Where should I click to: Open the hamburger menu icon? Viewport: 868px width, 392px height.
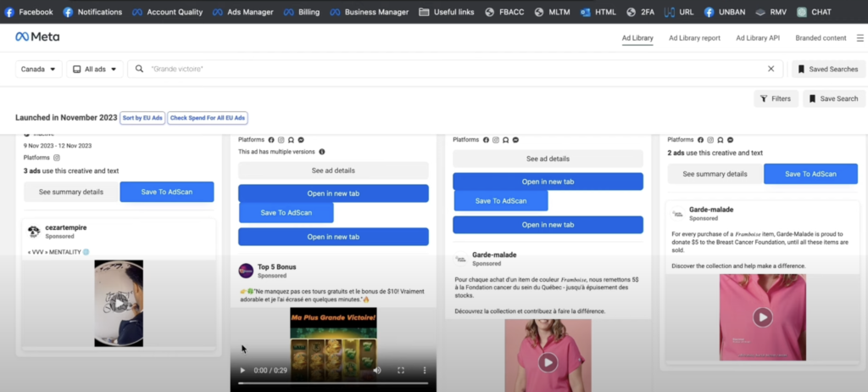pyautogui.click(x=860, y=38)
